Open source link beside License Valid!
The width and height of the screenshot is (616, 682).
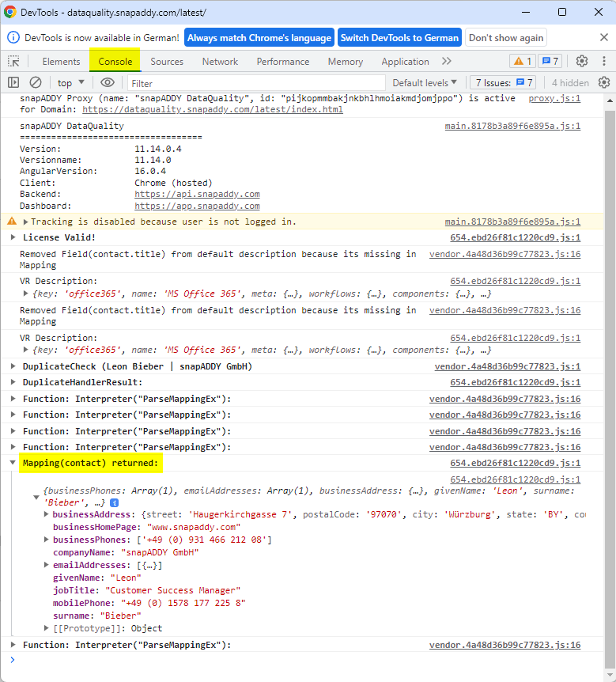515,237
